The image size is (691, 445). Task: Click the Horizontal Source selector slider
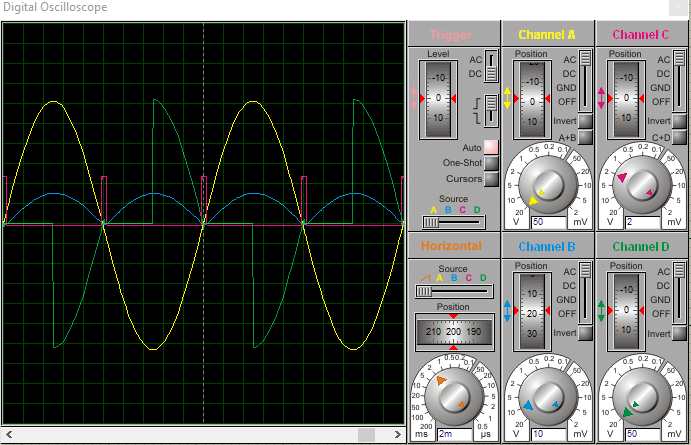tap(454, 291)
